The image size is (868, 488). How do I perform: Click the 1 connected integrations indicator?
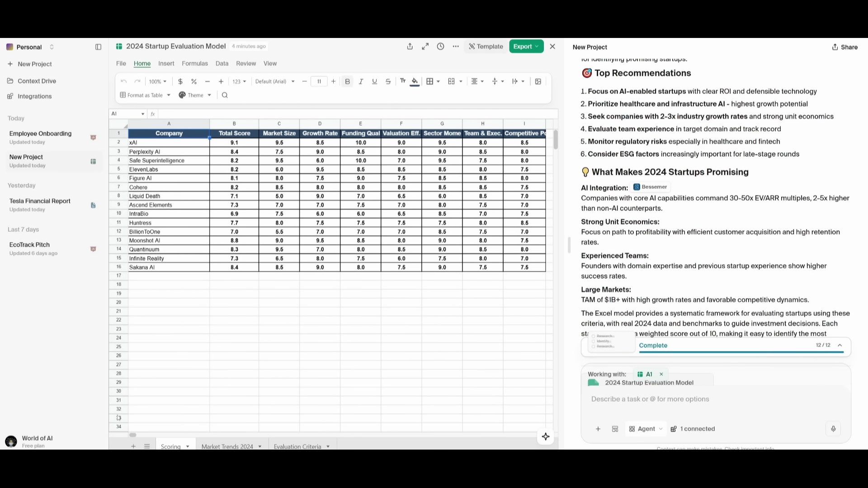pos(693,429)
